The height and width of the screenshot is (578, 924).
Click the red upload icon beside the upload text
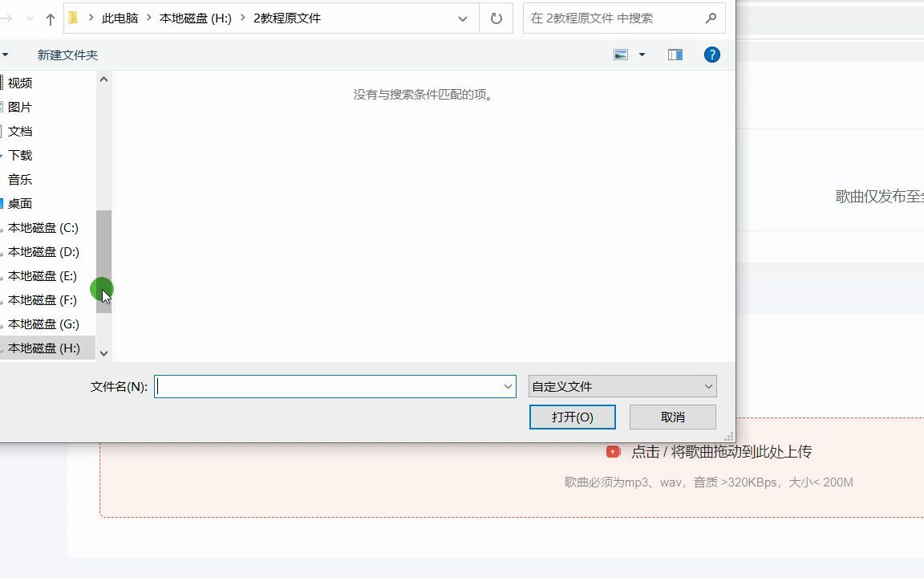[613, 451]
